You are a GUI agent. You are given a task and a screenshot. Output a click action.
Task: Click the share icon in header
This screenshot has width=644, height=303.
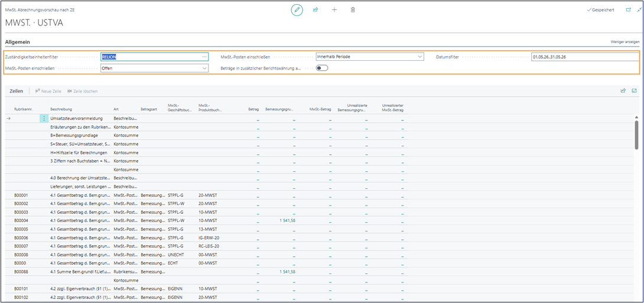316,10
